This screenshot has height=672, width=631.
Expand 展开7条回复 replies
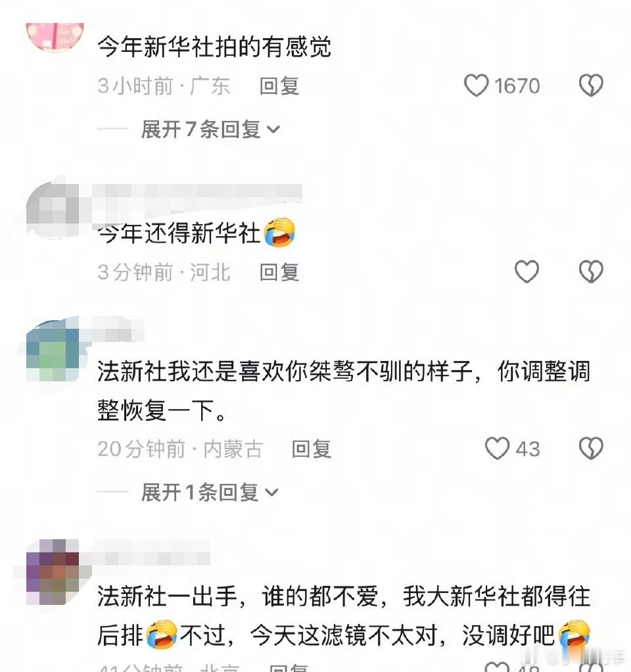[x=210, y=129]
